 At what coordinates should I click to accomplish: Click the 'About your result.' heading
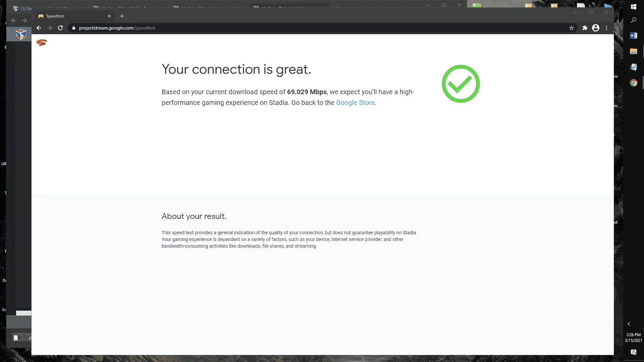(x=194, y=216)
